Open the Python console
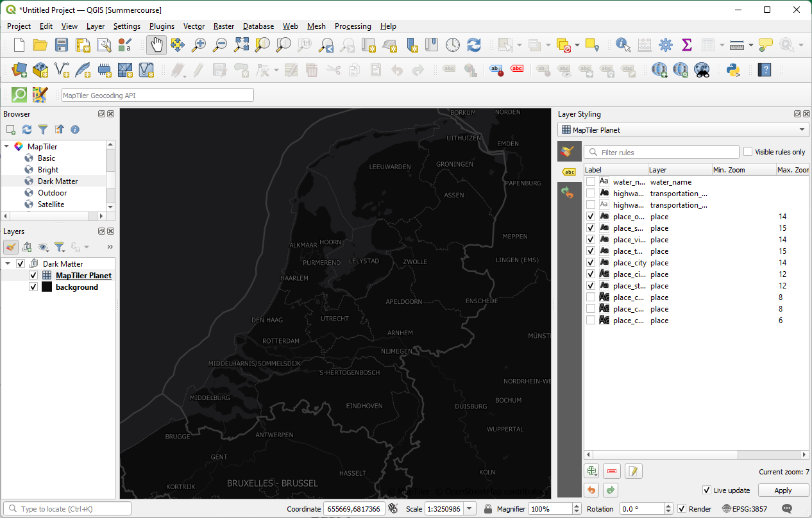Viewport: 812px width, 518px height. pyautogui.click(x=732, y=69)
